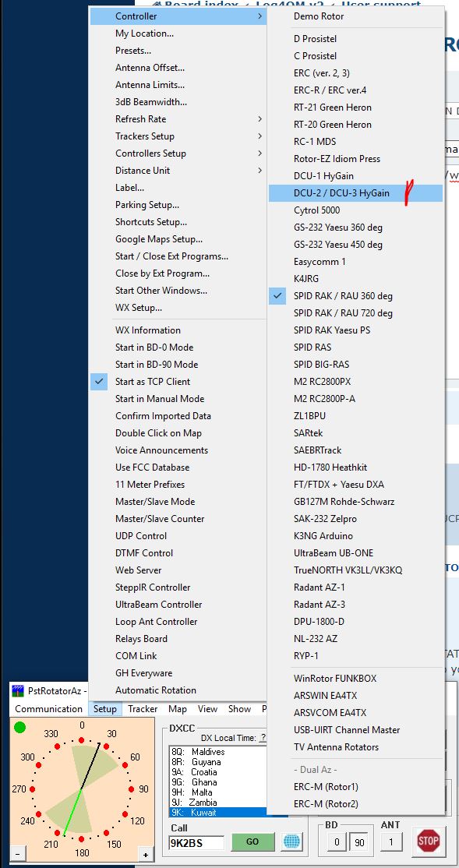The width and height of the screenshot is (459, 868).
Task: Select Demo Rotor controller
Action: 355,16
